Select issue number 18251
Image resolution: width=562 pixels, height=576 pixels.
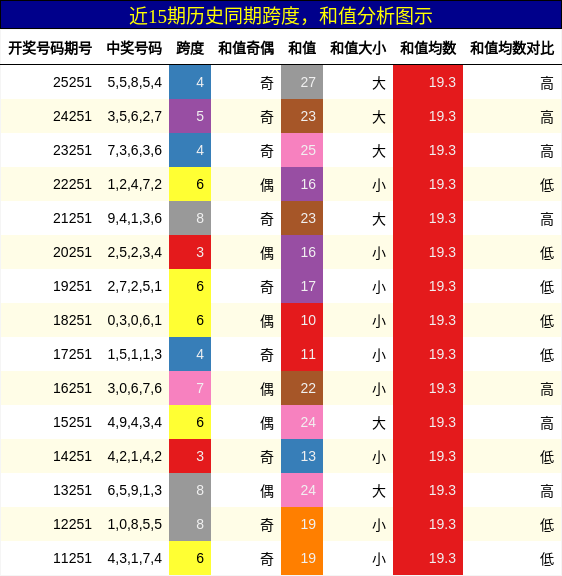tap(72, 320)
